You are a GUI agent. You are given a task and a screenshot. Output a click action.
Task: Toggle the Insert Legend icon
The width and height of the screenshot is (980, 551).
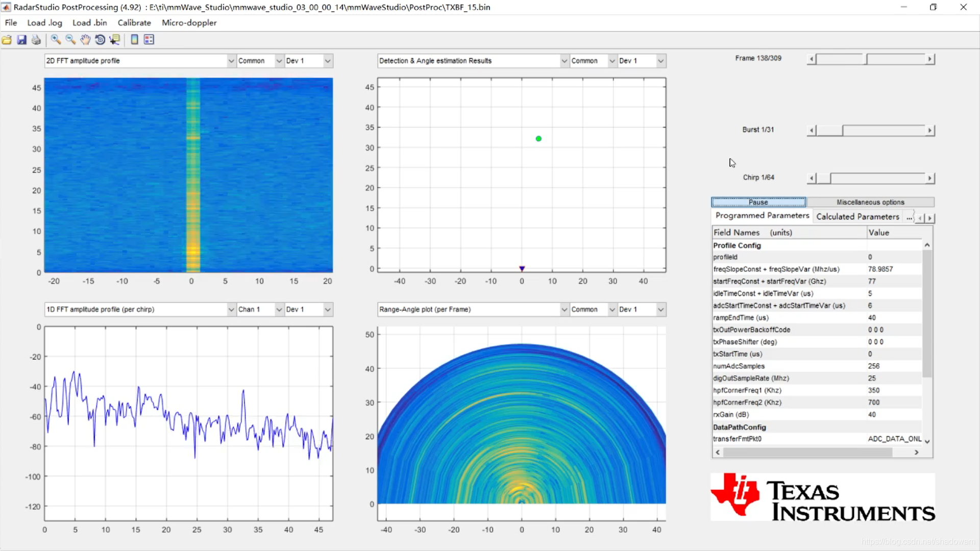coord(149,40)
